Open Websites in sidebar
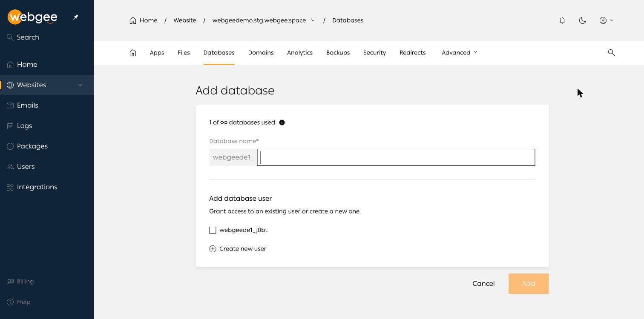The width and height of the screenshot is (644, 319). 47,85
